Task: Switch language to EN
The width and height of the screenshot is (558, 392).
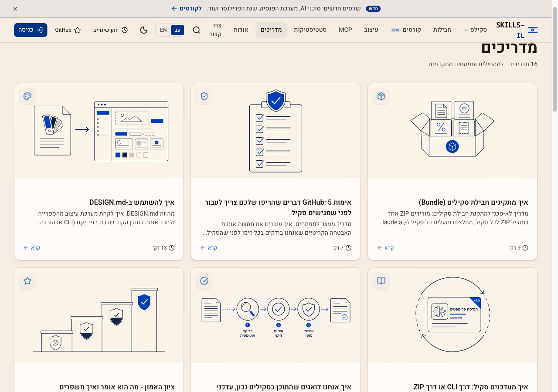Action: coord(163,30)
